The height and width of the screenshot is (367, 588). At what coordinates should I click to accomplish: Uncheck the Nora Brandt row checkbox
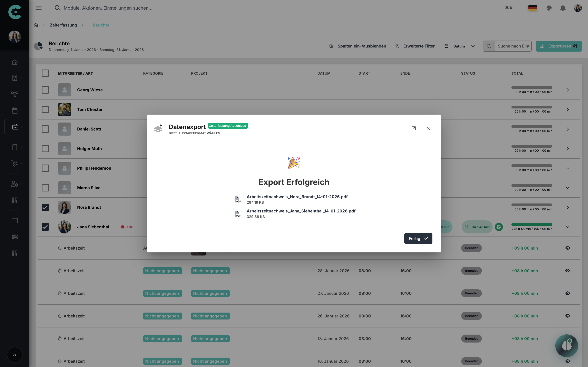46,207
